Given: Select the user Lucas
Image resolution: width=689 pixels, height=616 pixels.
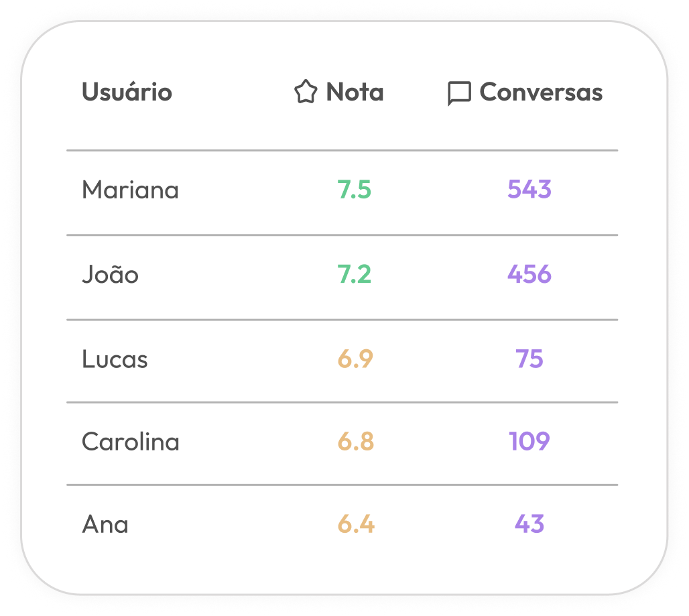Looking at the screenshot, I should point(115,359).
